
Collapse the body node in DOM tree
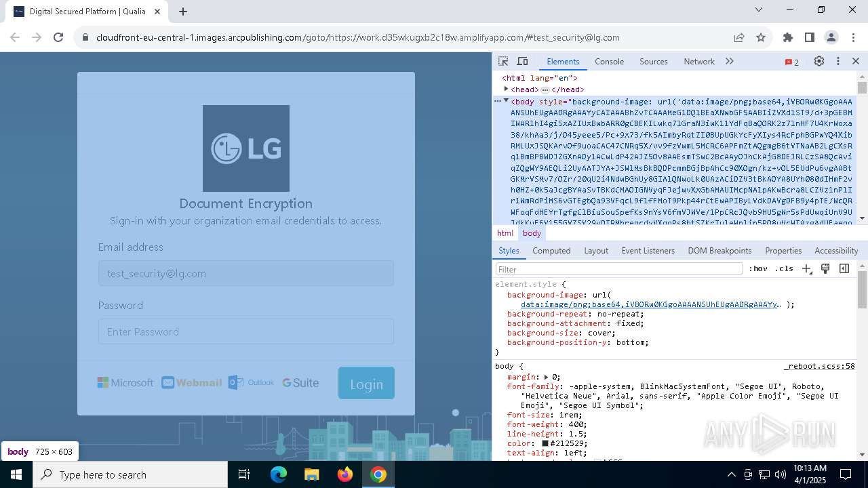[506, 101]
